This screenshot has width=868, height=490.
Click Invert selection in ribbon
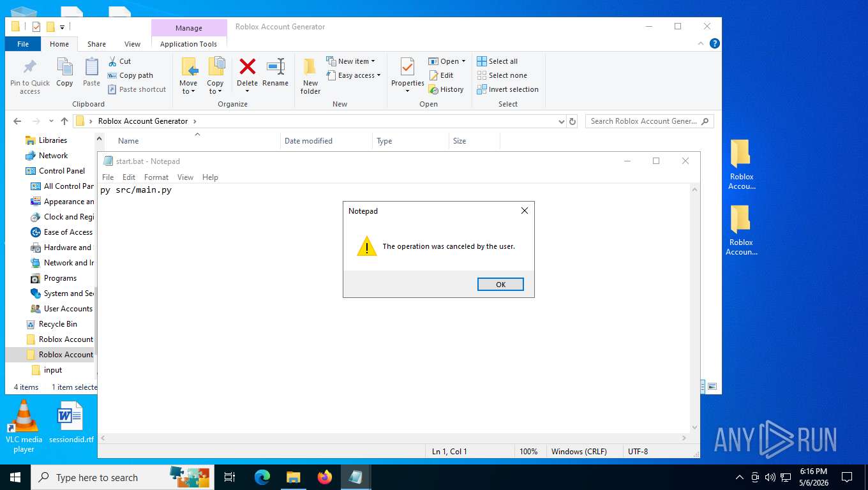point(507,89)
